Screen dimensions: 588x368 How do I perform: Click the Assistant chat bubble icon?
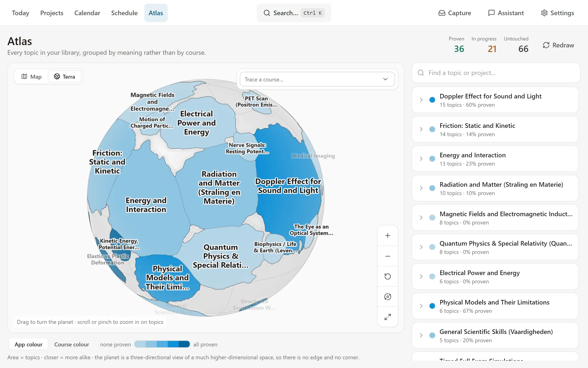[x=491, y=13]
